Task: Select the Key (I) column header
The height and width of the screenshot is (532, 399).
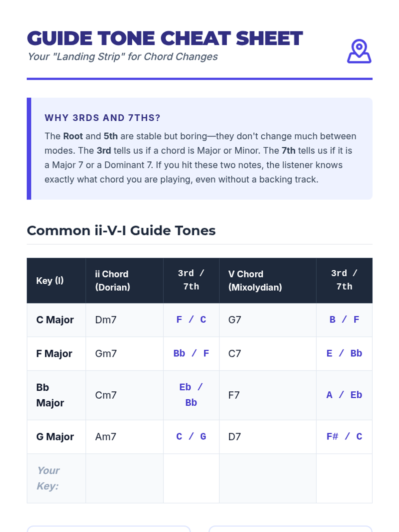Action: 56,281
